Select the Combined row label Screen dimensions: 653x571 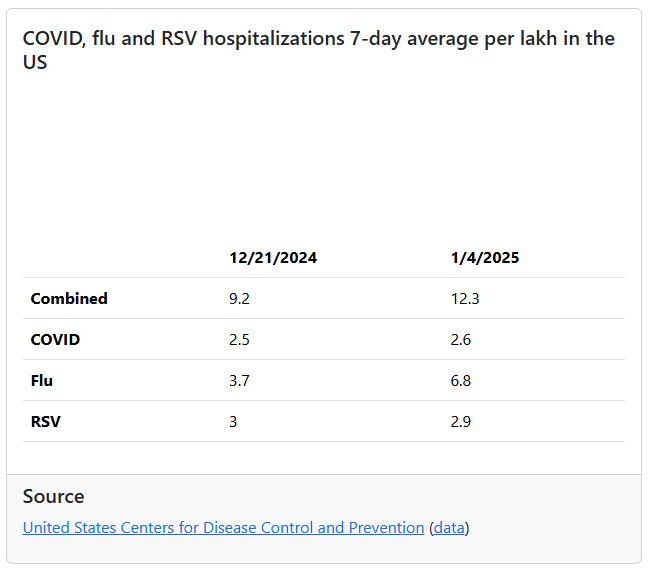click(69, 299)
